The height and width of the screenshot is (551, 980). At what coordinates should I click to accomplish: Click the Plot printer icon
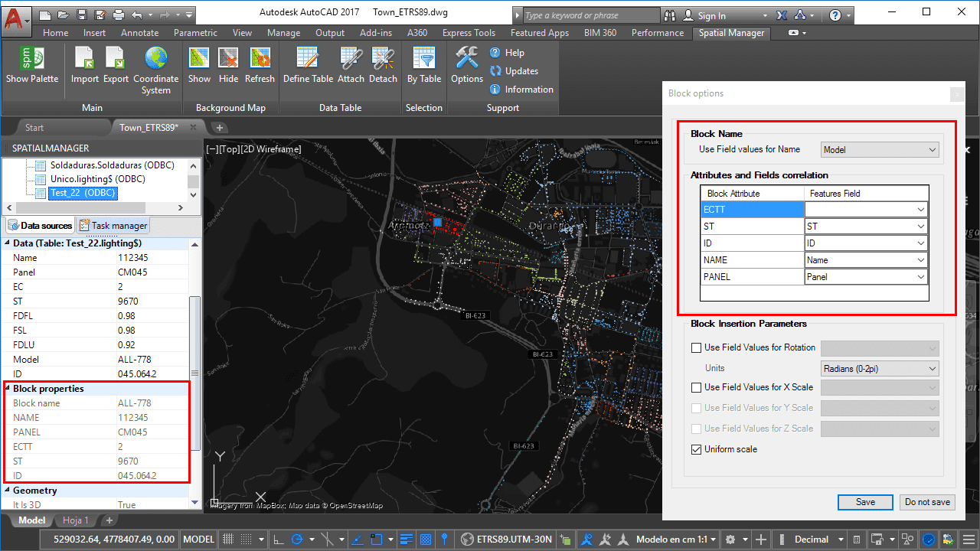point(118,15)
